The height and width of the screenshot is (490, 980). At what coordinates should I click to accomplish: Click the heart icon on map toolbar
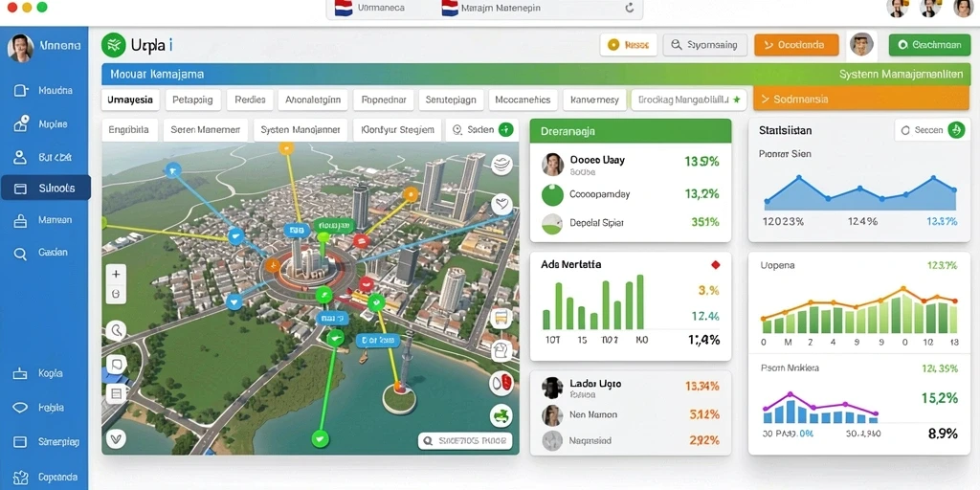click(501, 205)
